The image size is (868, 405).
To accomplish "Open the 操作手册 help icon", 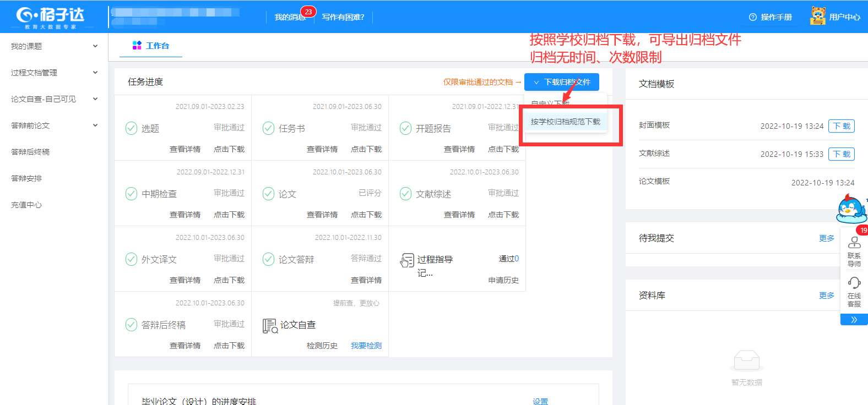I will pos(753,17).
